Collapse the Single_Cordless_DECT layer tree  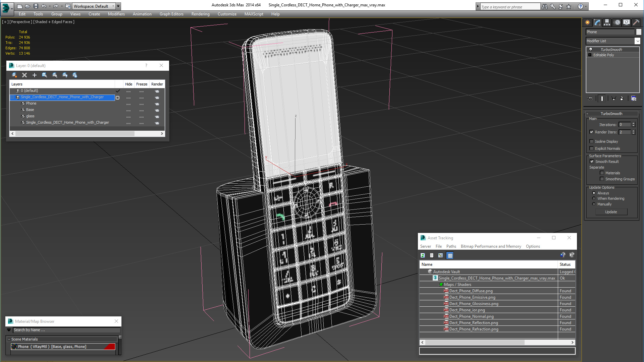click(x=12, y=97)
